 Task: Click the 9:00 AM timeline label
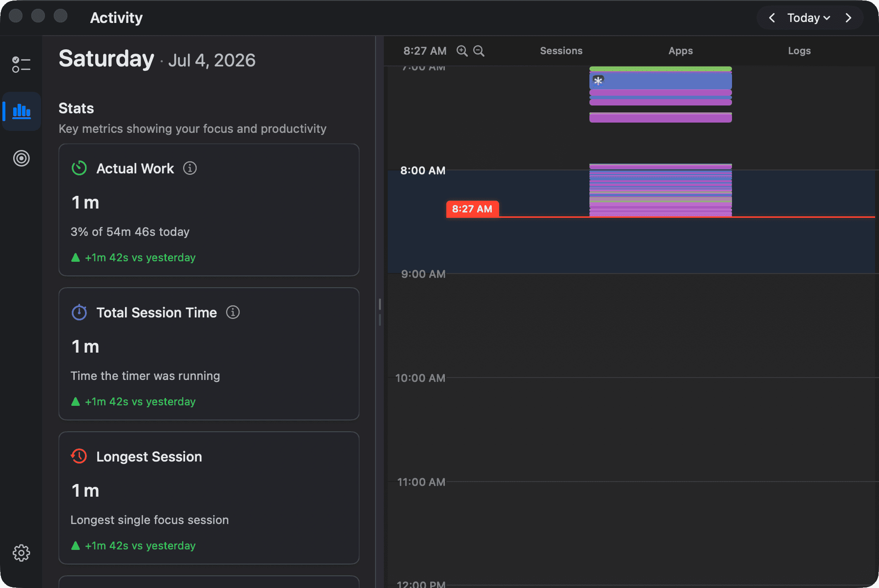pyautogui.click(x=423, y=274)
